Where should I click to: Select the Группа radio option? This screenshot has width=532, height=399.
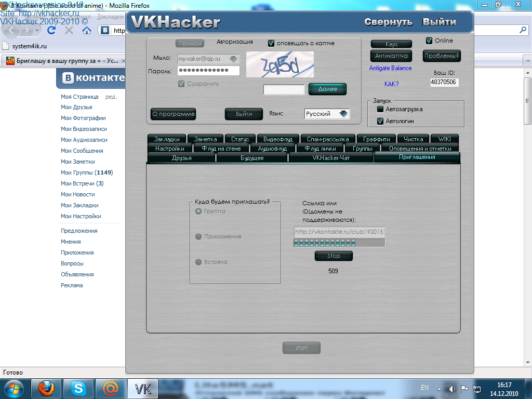coord(198,211)
